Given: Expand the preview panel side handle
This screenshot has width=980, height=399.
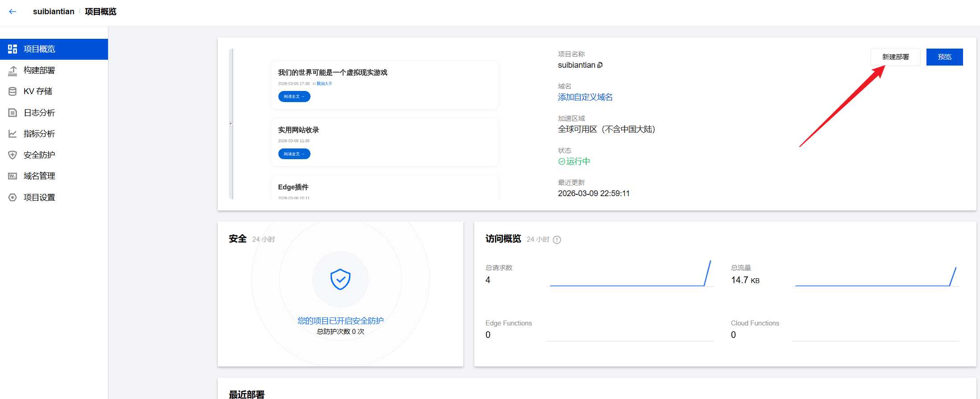Looking at the screenshot, I should pyautogui.click(x=231, y=123).
